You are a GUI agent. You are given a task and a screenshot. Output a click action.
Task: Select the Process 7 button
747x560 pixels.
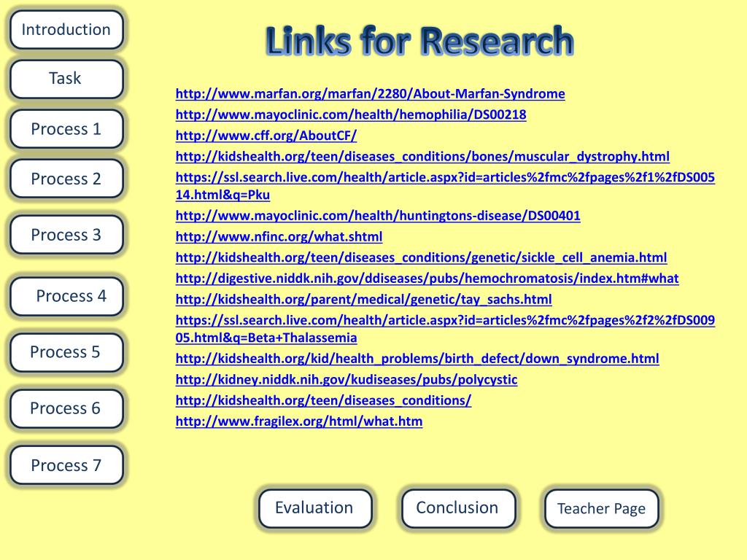66,464
